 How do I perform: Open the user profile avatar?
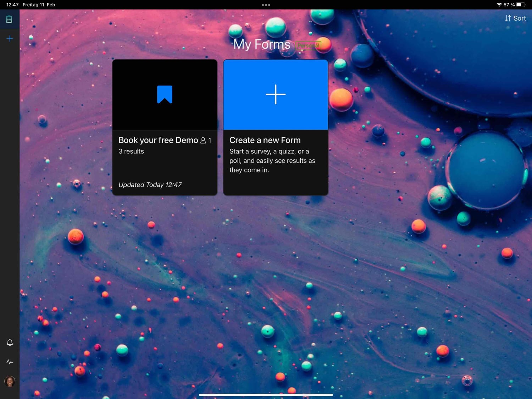[10, 382]
